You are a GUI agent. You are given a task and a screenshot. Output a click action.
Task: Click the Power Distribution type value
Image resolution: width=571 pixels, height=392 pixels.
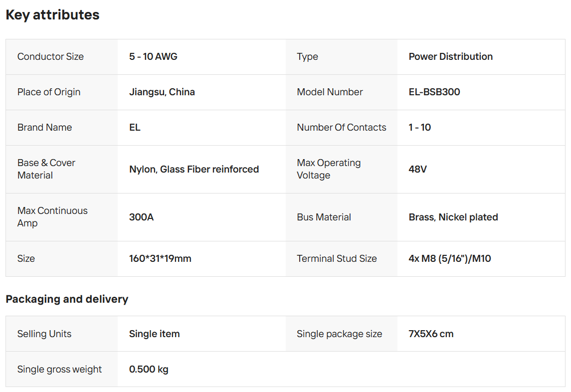coord(450,57)
